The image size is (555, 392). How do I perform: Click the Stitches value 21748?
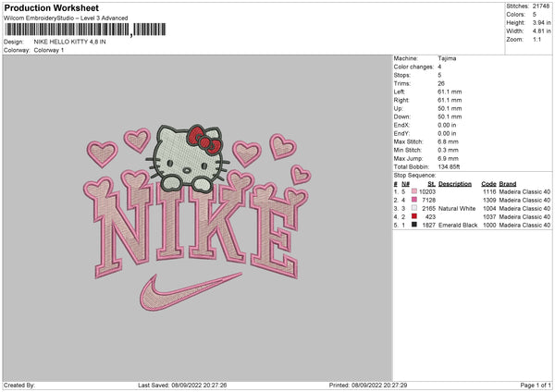coord(543,6)
